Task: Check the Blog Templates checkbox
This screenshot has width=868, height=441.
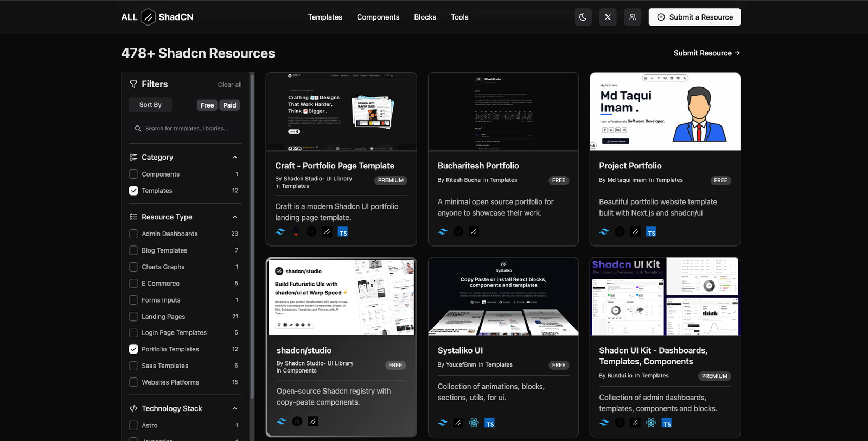Action: pyautogui.click(x=133, y=250)
